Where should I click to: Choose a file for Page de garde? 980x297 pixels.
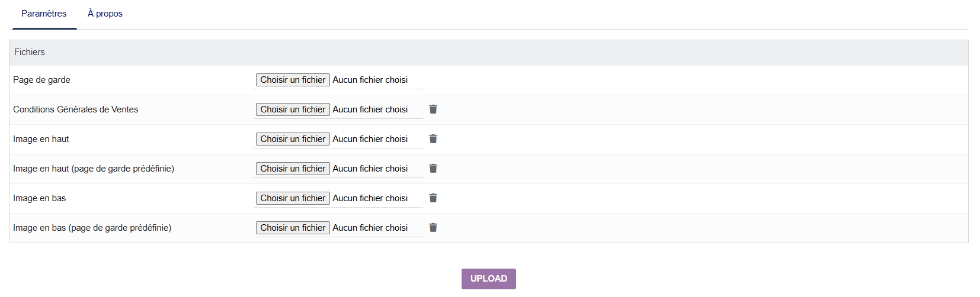tap(293, 80)
